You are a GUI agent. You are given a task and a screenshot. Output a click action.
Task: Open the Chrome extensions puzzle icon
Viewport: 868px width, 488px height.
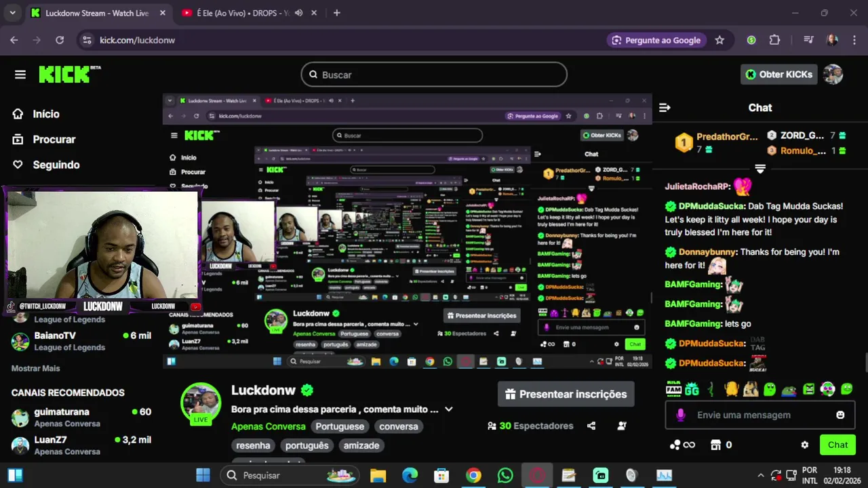(x=775, y=40)
